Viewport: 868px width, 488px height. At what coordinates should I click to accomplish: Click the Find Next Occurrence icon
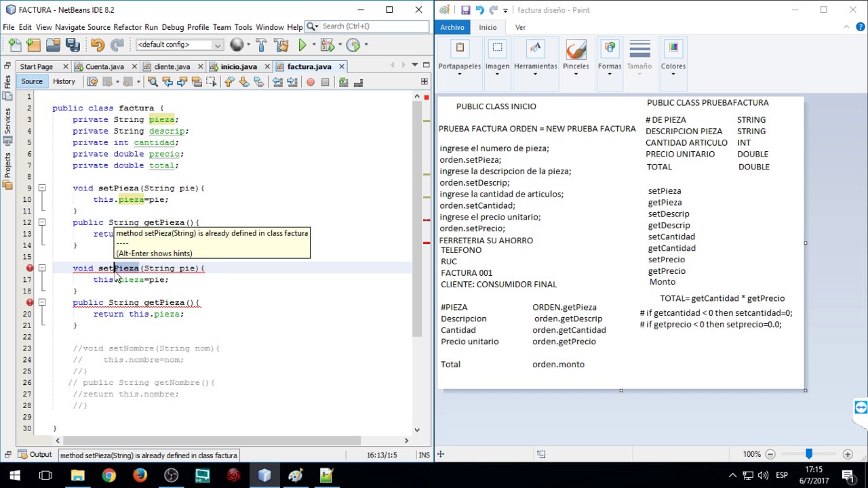182,82
